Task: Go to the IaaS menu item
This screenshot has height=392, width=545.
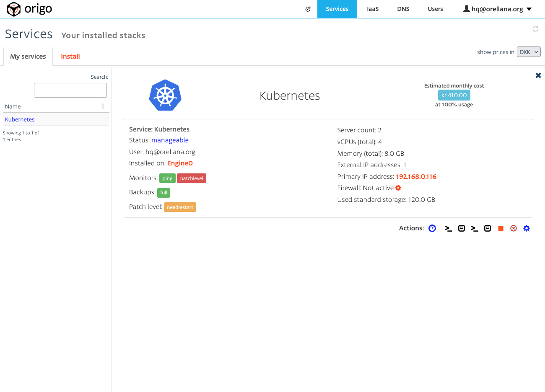Action: coord(373,9)
